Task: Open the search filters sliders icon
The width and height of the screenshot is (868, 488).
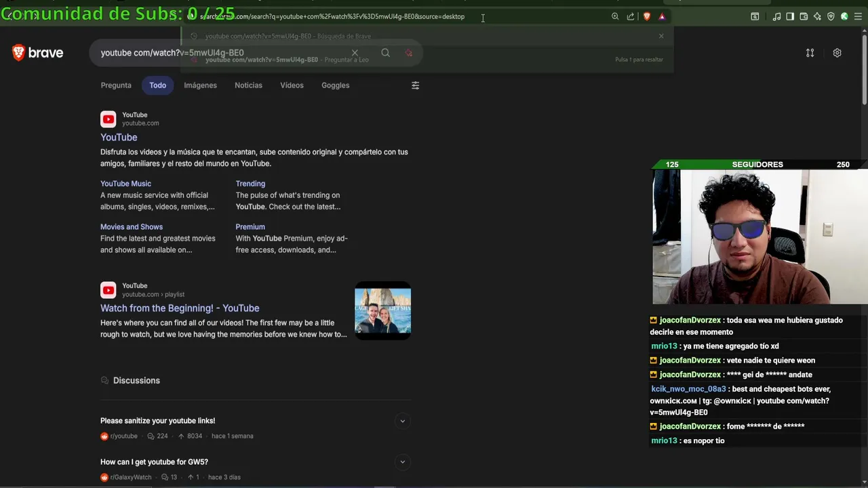Action: pyautogui.click(x=415, y=85)
